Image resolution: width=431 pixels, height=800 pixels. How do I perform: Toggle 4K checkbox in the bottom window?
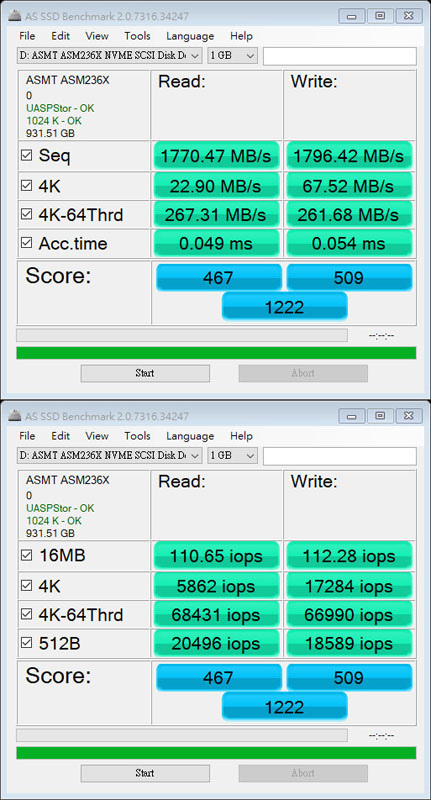(27, 586)
